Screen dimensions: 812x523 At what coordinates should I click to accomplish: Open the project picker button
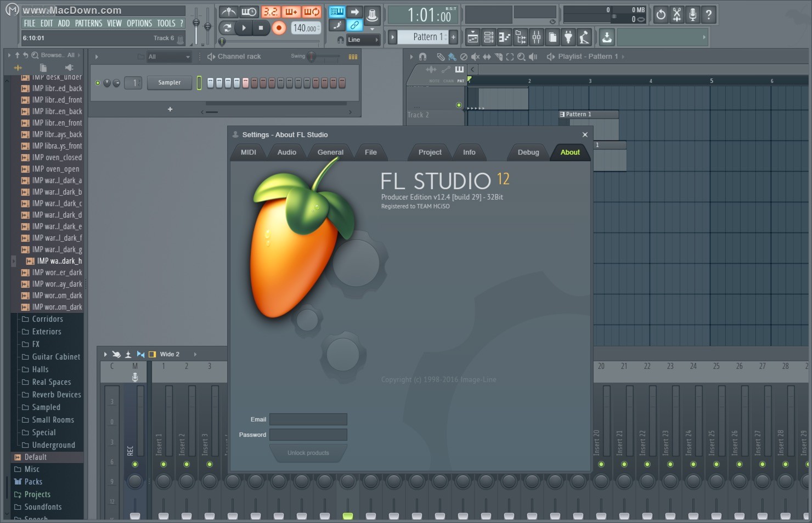[552, 37]
